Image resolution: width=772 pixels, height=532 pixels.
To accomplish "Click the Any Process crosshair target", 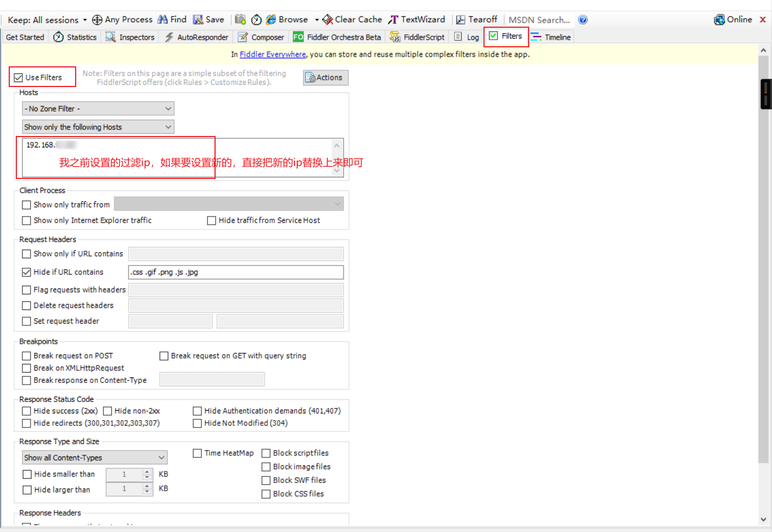I will coord(97,20).
